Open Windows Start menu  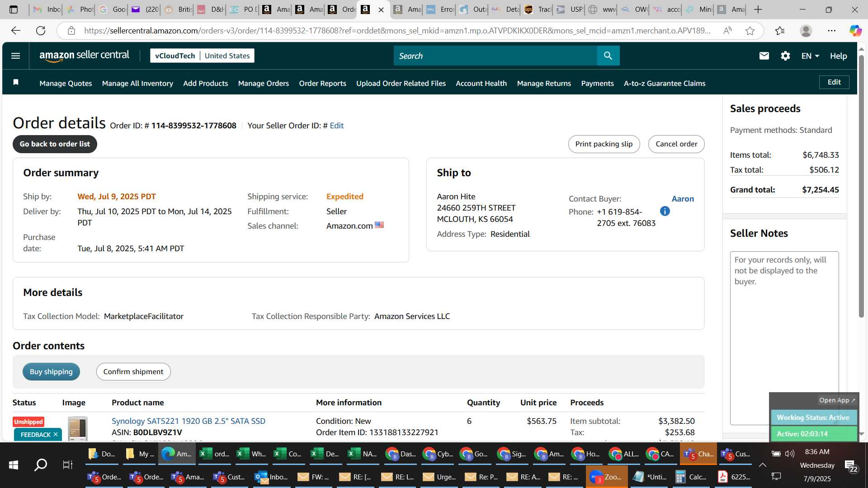click(x=13, y=465)
